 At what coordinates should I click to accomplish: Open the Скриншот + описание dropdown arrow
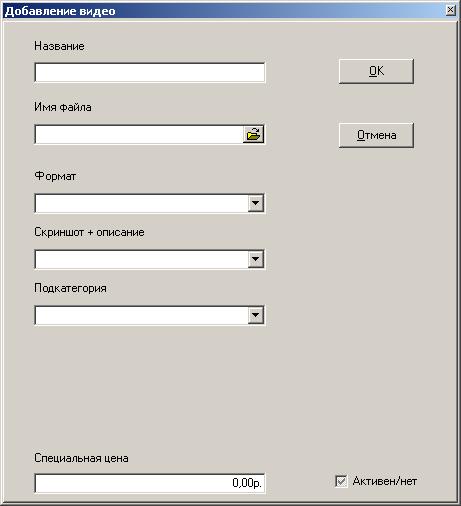(256, 259)
